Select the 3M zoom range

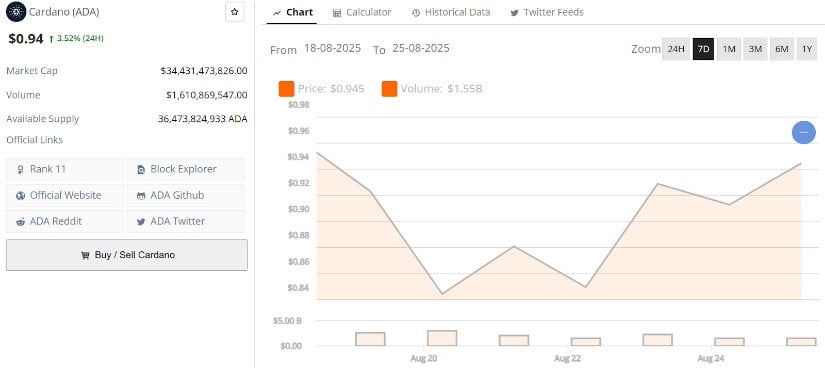[756, 49]
